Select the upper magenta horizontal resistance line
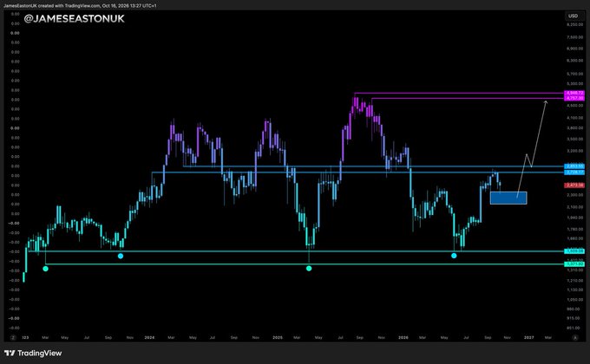 pyautogui.click(x=459, y=93)
